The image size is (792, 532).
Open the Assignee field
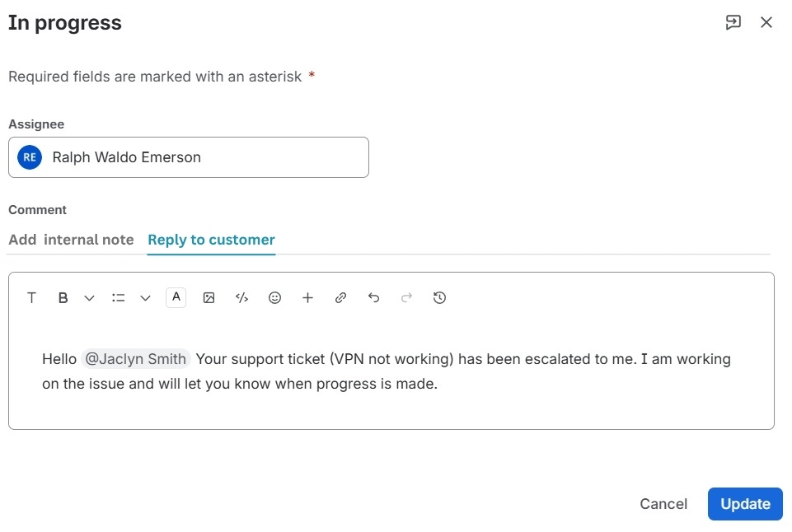[x=189, y=157]
